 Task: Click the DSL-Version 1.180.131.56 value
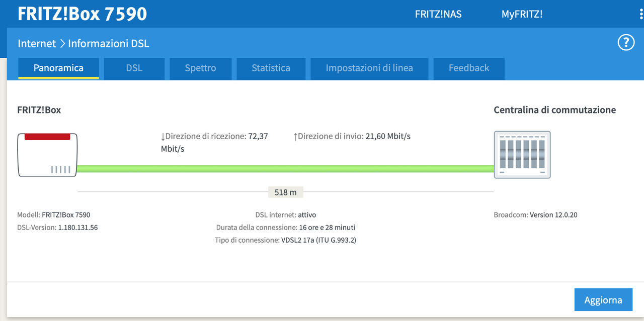(x=78, y=227)
